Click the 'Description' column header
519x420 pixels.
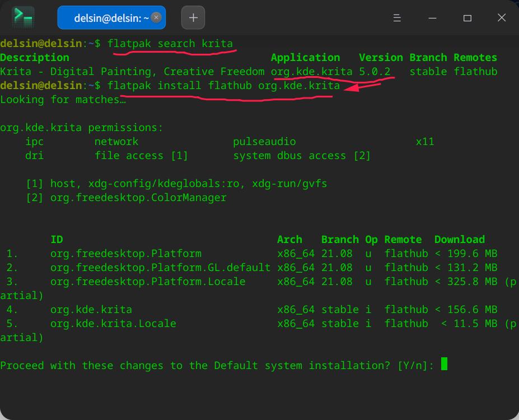click(x=35, y=58)
